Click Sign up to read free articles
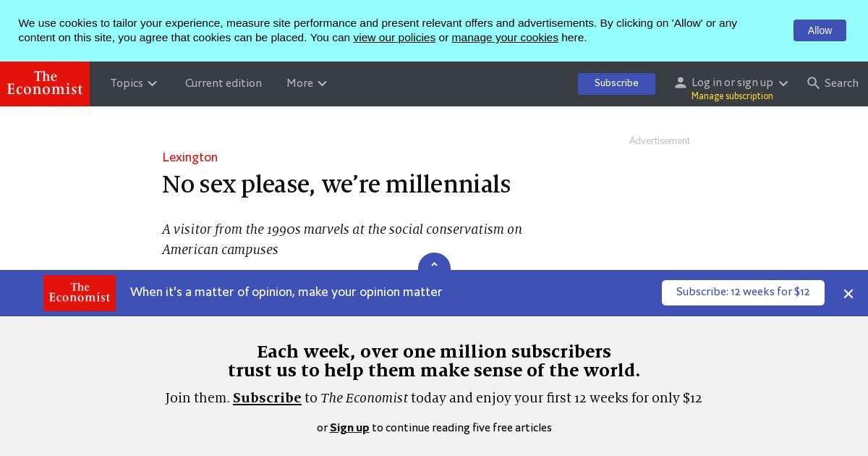 click(349, 428)
